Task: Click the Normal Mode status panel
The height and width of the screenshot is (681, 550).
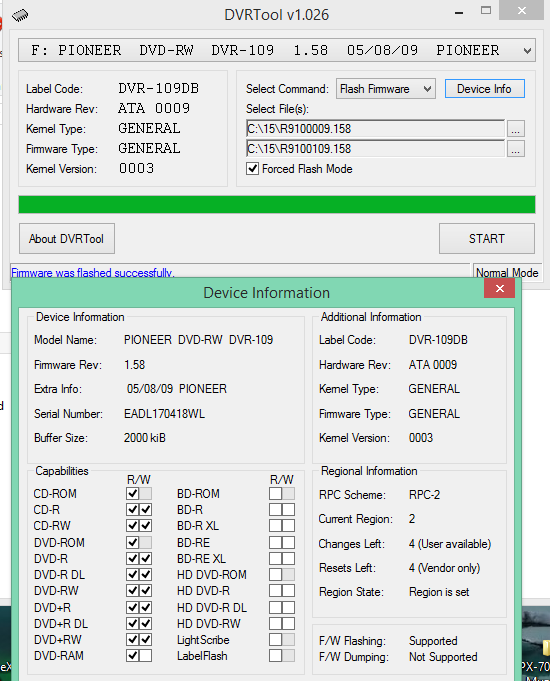Action: pyautogui.click(x=507, y=272)
